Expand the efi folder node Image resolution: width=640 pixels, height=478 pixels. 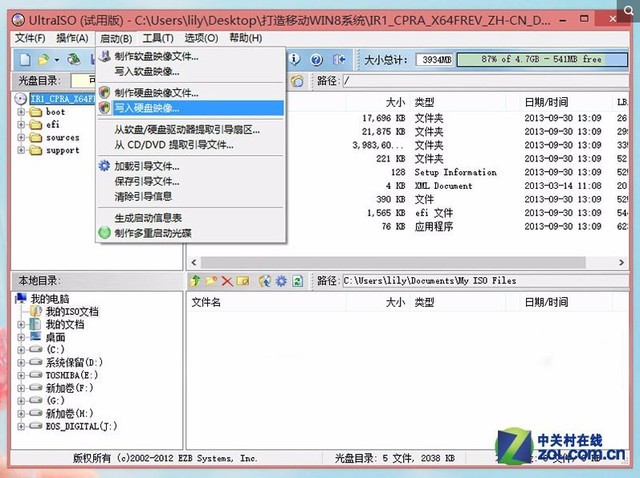coord(21,125)
